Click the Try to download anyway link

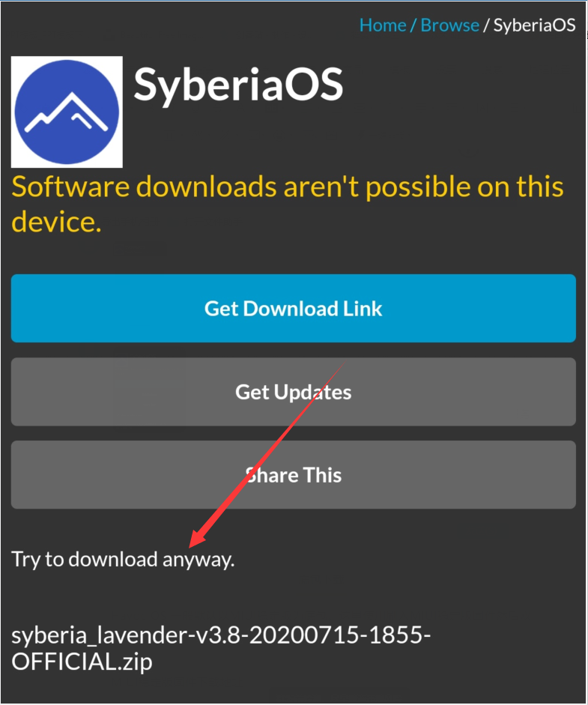(123, 560)
